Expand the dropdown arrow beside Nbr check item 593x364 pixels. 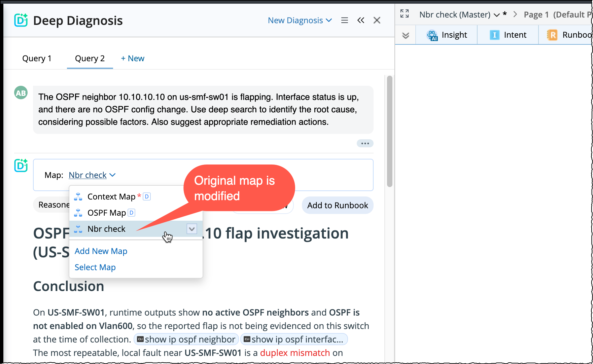192,229
